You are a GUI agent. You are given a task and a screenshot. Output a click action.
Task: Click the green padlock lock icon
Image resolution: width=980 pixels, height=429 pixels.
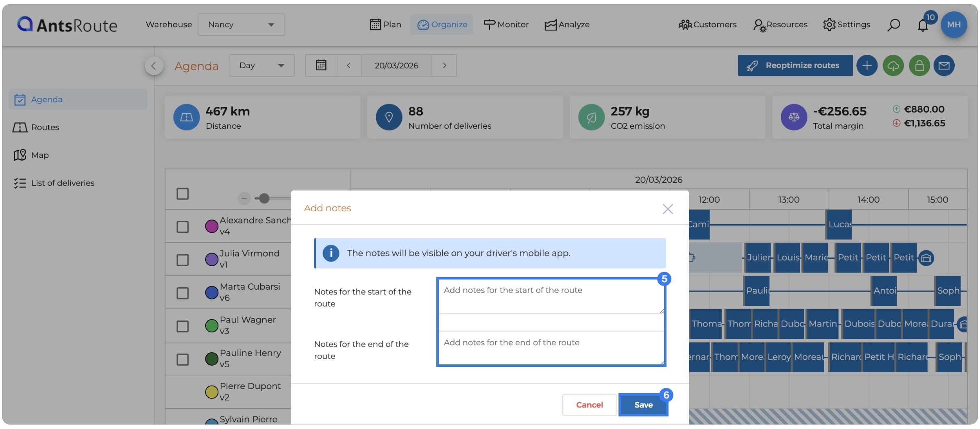coord(919,65)
